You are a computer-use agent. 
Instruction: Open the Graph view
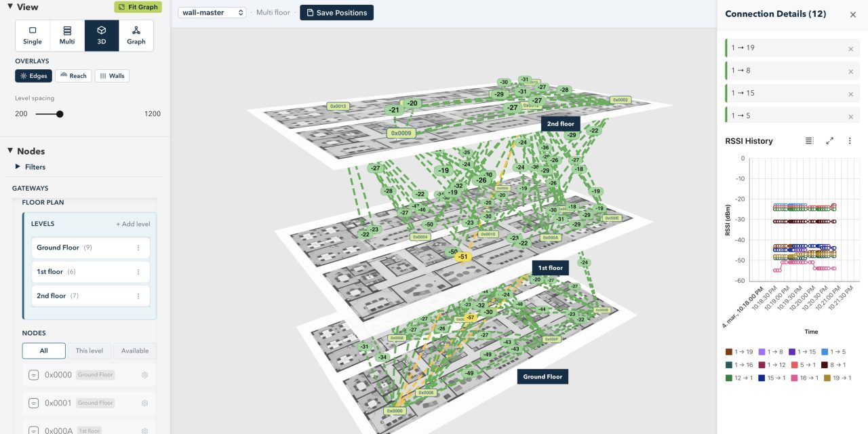(136, 35)
